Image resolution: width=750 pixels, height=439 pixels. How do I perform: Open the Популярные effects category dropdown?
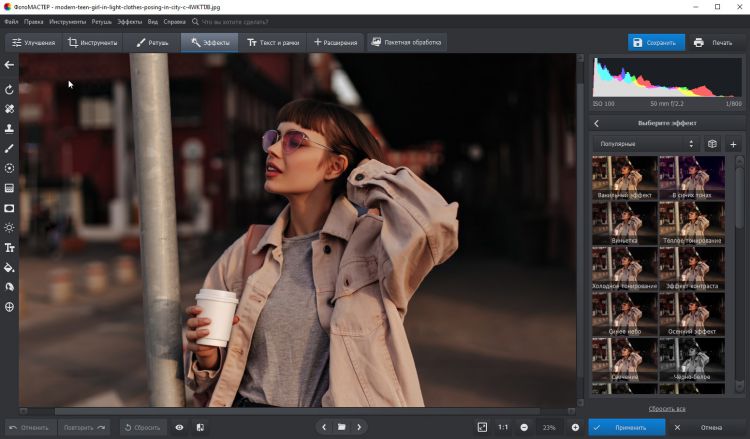point(645,144)
